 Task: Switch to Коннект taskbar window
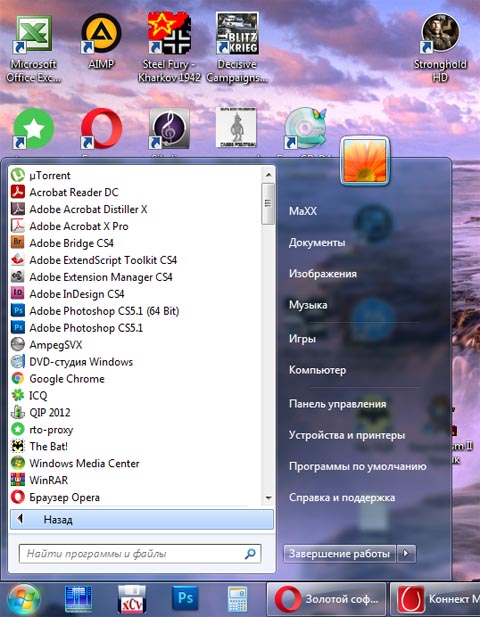435,599
